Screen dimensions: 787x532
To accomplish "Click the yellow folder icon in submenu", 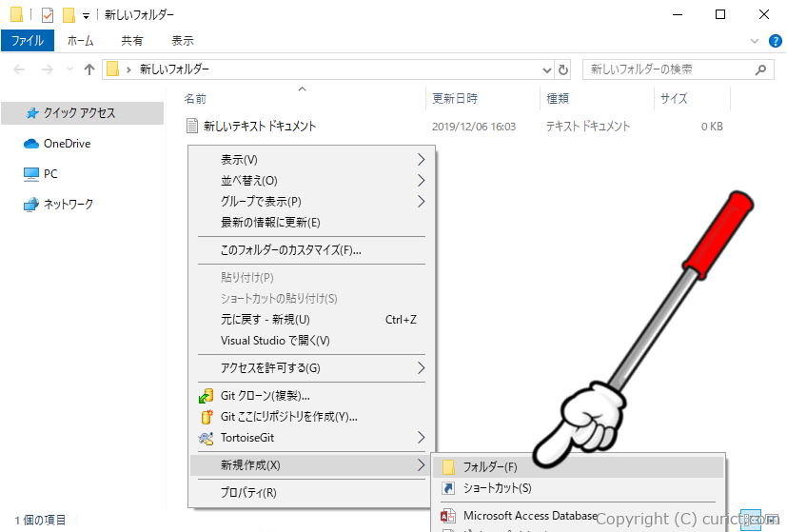I will (448, 467).
